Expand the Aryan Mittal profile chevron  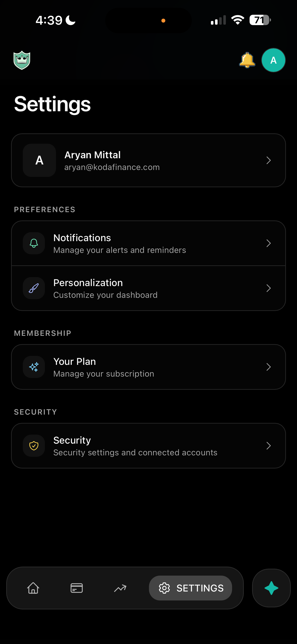pyautogui.click(x=268, y=161)
